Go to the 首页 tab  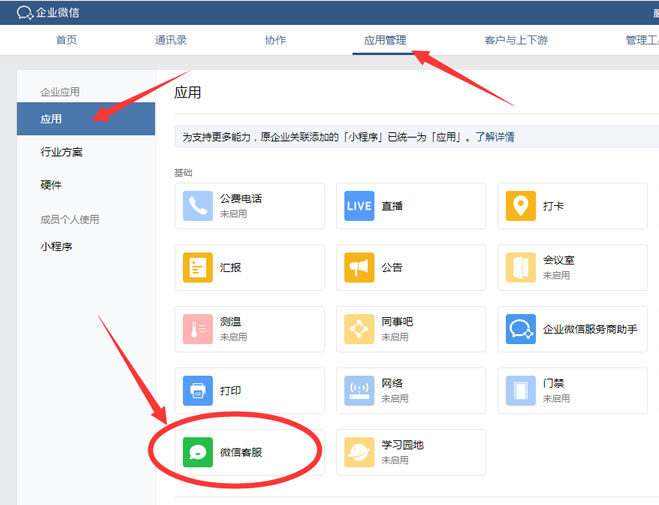point(66,40)
